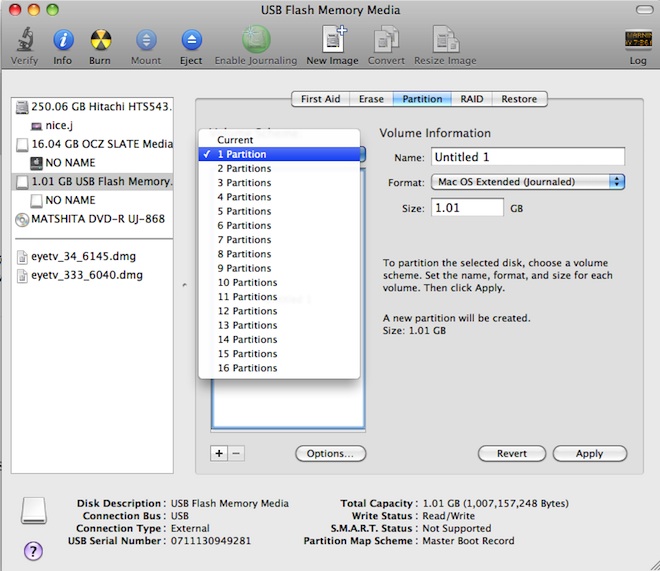Click the Verify microscope icon

[24, 41]
